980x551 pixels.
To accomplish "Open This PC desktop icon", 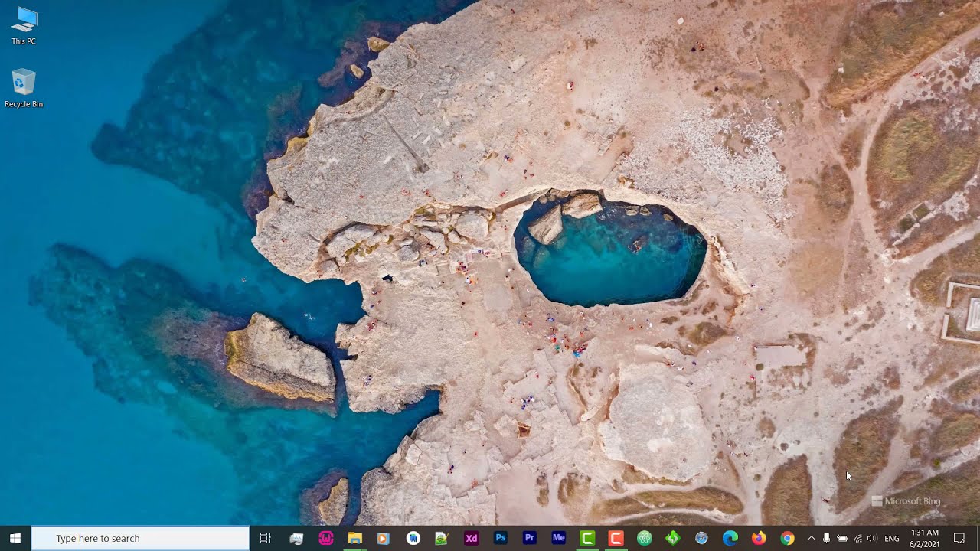I will point(24,25).
